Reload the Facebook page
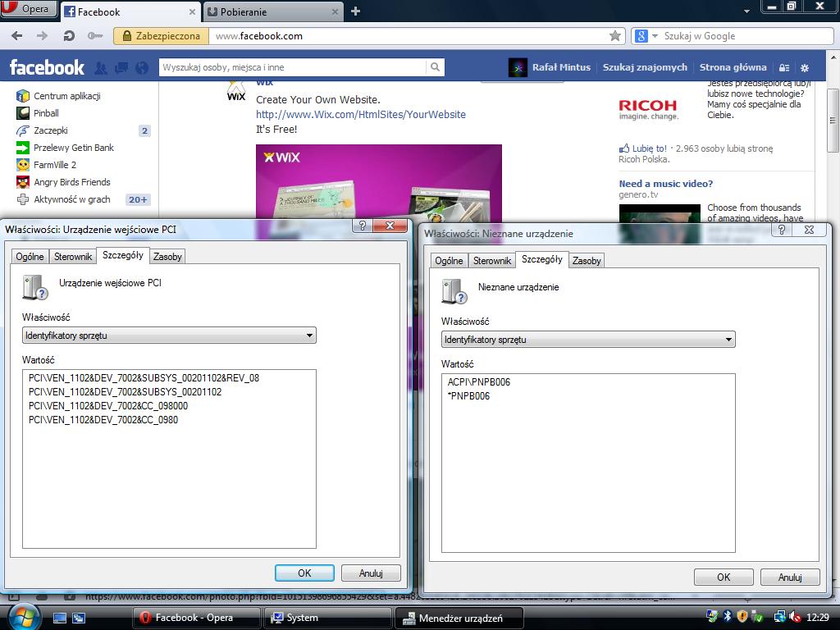The image size is (840, 630). [69, 36]
